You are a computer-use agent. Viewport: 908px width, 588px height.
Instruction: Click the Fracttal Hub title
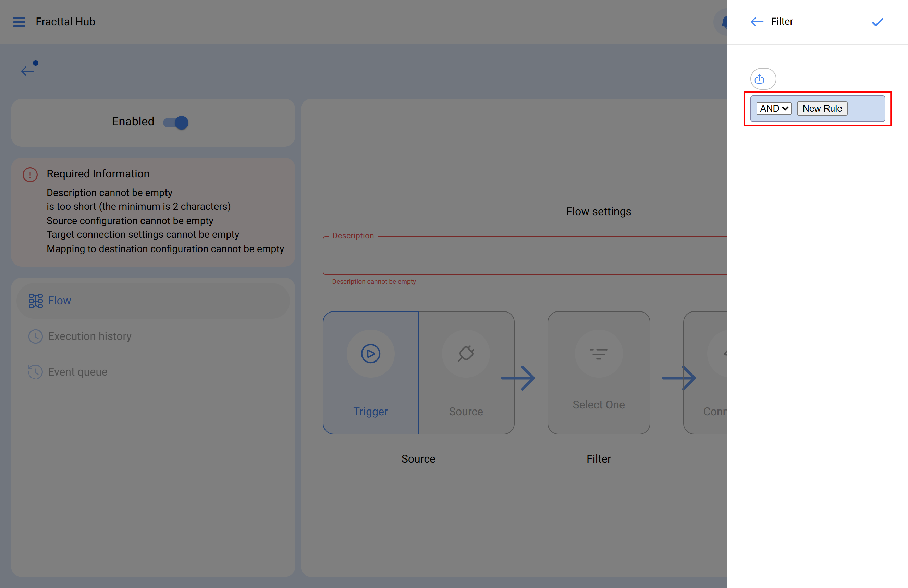pos(65,22)
